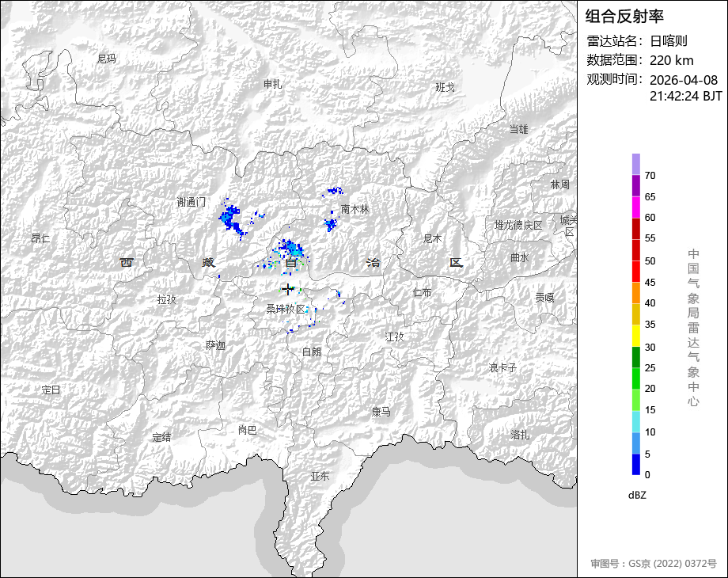Click the radar station cross marker
This screenshot has width=728, height=578.
click(288, 289)
